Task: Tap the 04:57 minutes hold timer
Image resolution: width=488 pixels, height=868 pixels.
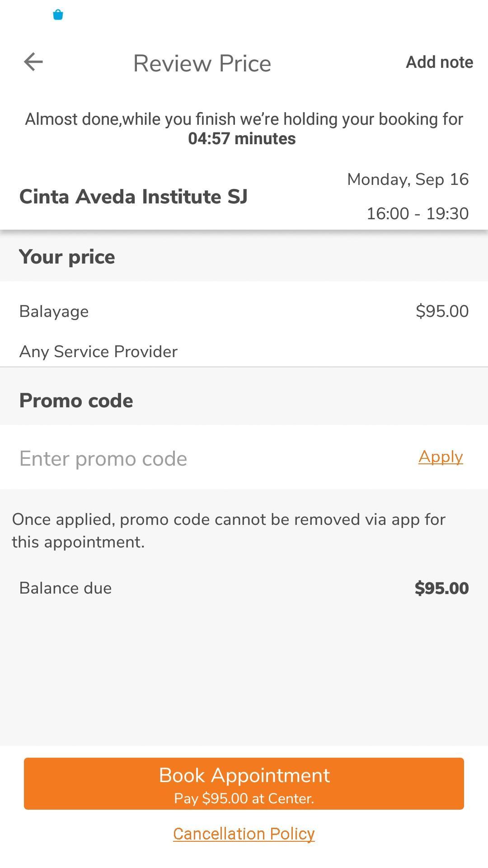Action: [242, 139]
